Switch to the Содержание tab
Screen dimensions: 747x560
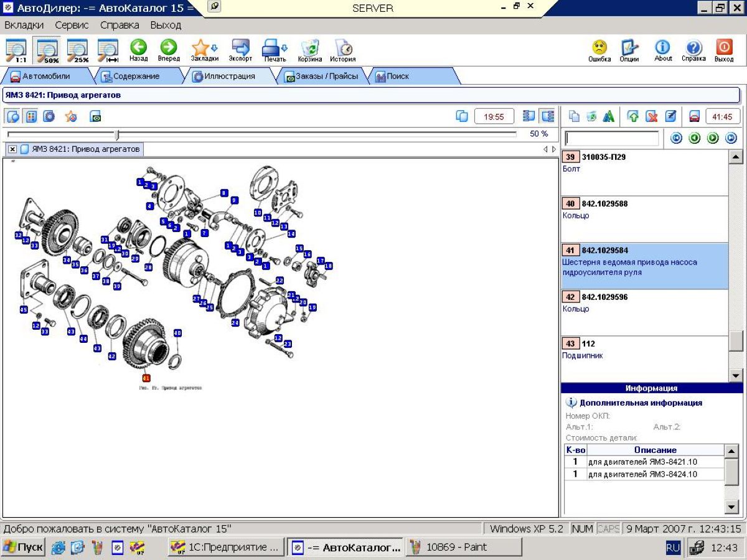(136, 77)
